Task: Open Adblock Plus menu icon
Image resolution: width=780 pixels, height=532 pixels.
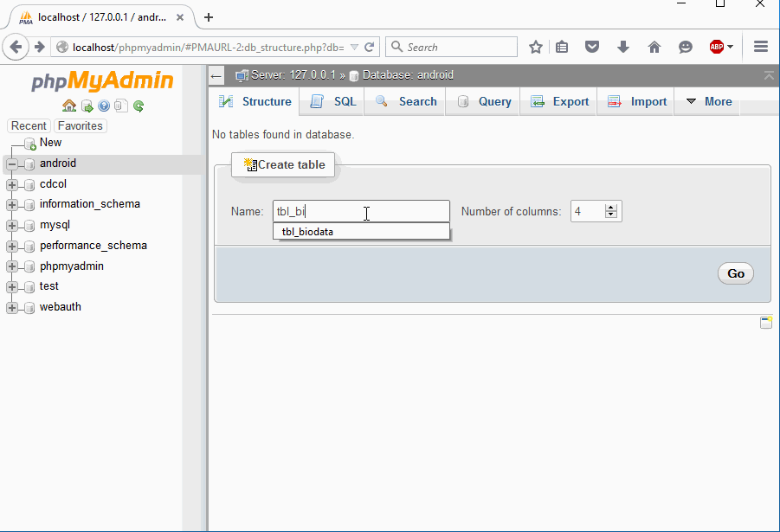Action: [x=721, y=48]
